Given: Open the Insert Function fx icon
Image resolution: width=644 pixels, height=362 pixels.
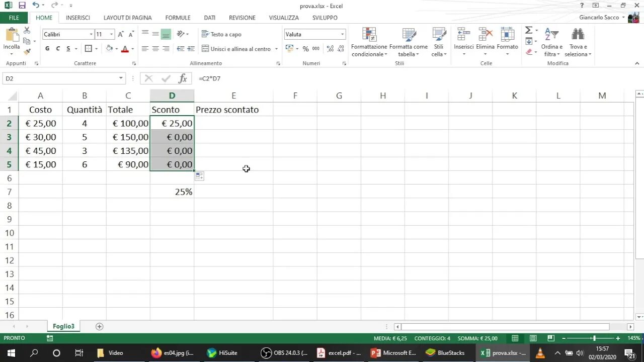Looking at the screenshot, I should [183, 78].
